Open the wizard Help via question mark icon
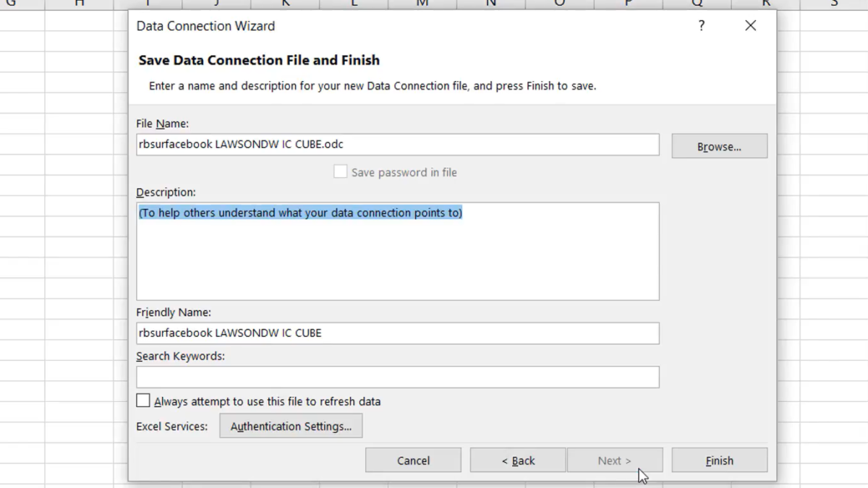868x488 pixels. [x=700, y=25]
